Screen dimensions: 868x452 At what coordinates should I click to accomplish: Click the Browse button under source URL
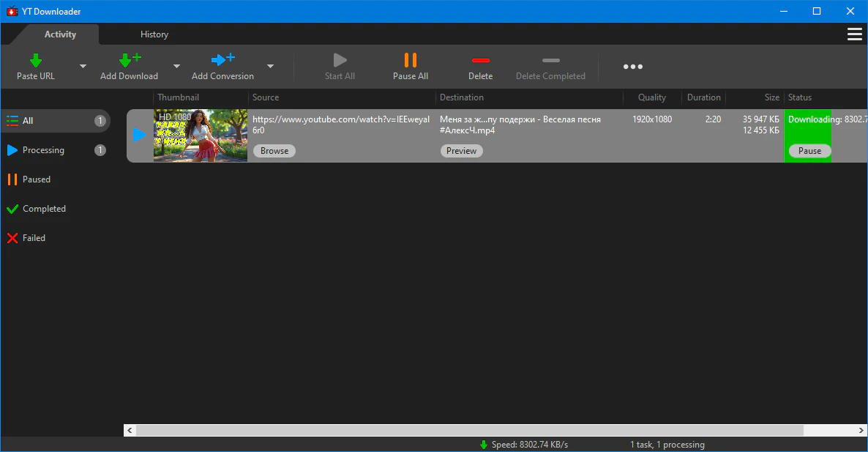click(x=274, y=151)
